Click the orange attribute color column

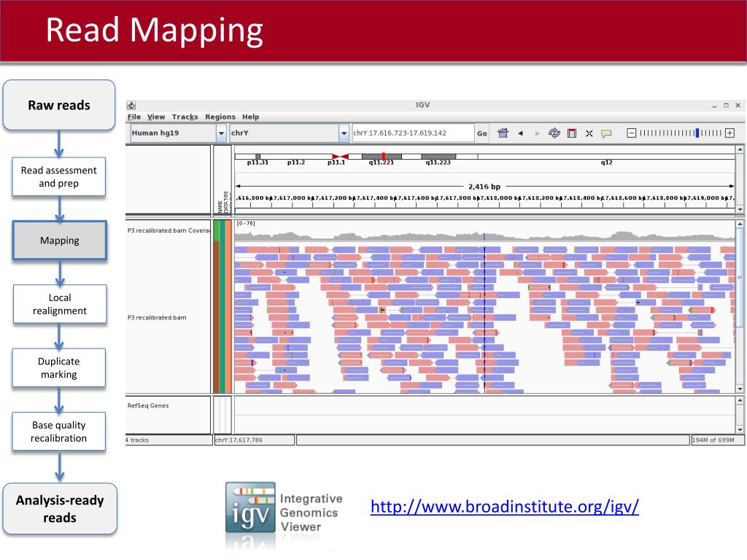228,306
